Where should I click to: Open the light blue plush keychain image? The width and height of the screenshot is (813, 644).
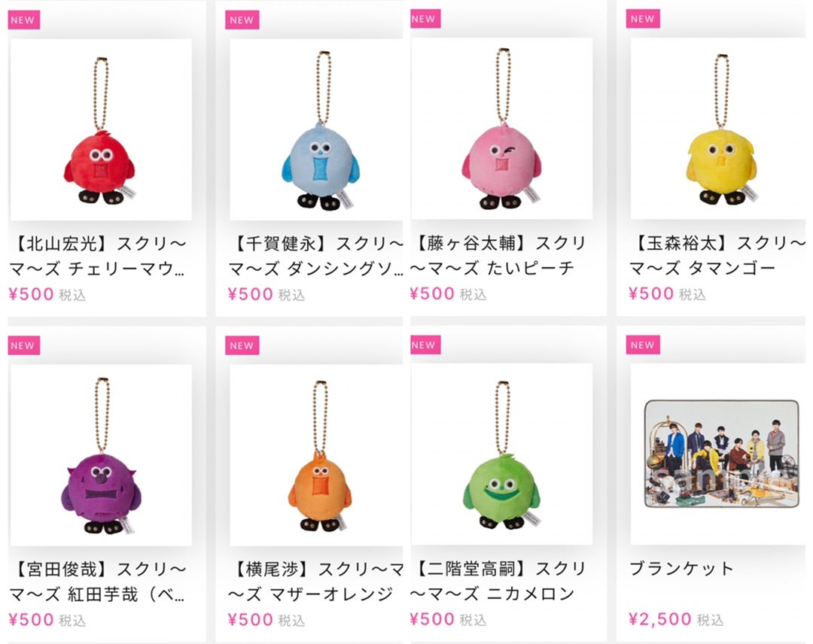tap(316, 129)
